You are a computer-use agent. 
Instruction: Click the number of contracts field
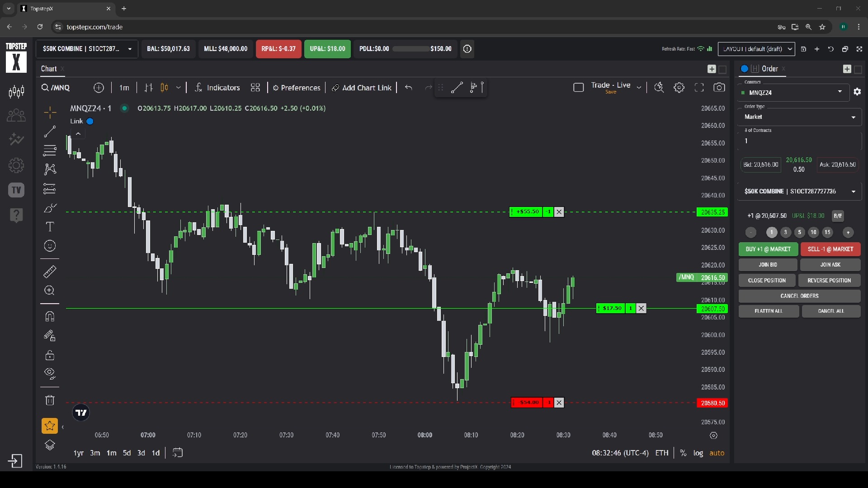[800, 141]
